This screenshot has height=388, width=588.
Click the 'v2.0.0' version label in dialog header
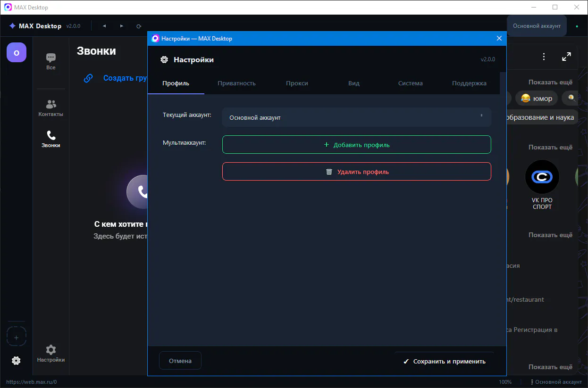(x=488, y=59)
